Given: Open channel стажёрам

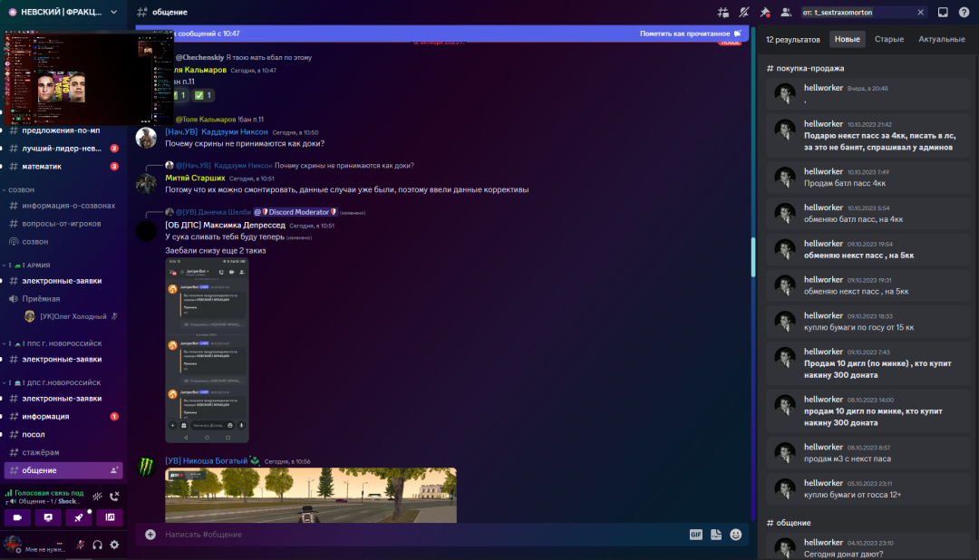Looking at the screenshot, I should (x=63, y=452).
